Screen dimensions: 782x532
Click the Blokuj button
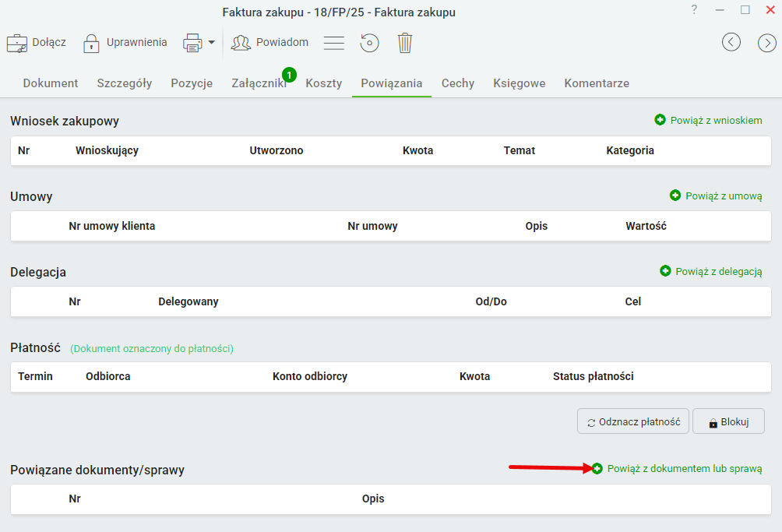click(728, 421)
